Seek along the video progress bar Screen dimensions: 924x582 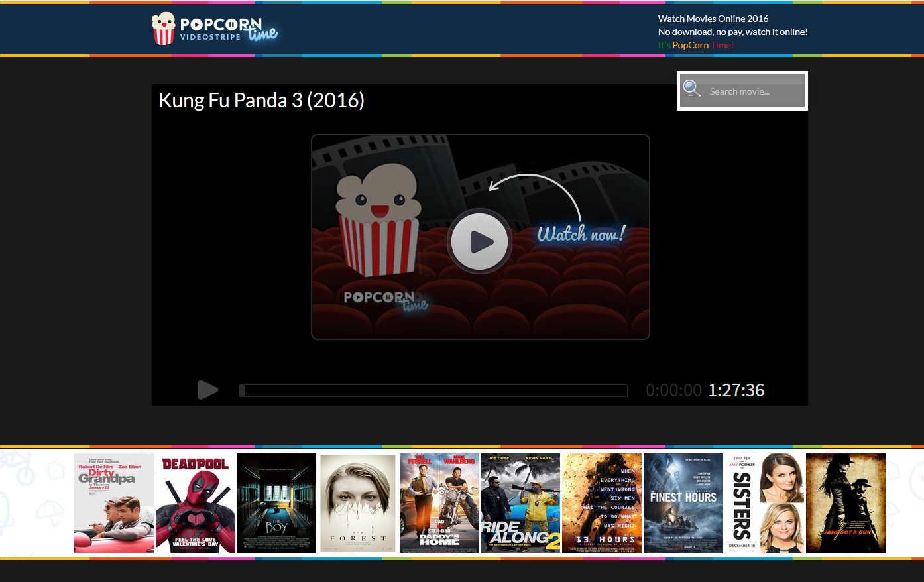[x=433, y=390]
